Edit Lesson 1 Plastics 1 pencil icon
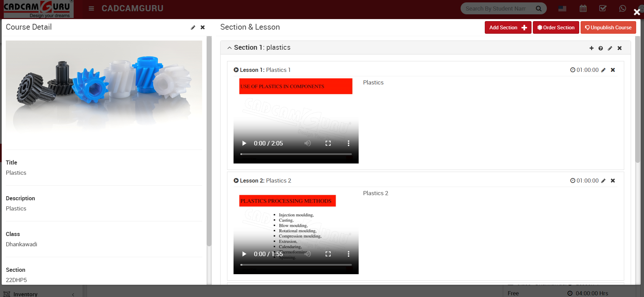644x297 pixels. pyautogui.click(x=603, y=70)
